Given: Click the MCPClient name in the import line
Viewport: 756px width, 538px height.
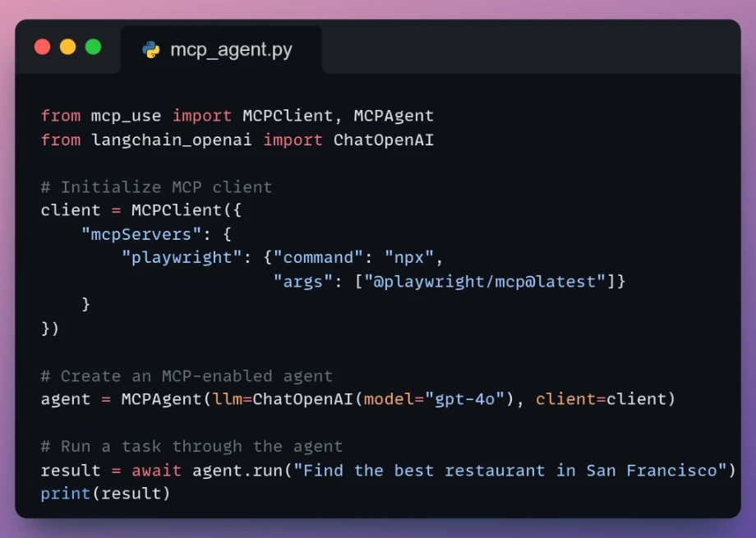Looking at the screenshot, I should [x=288, y=116].
